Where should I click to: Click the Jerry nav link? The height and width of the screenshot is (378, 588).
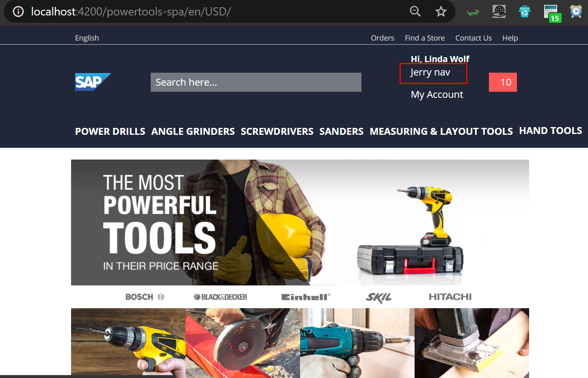[x=430, y=72]
